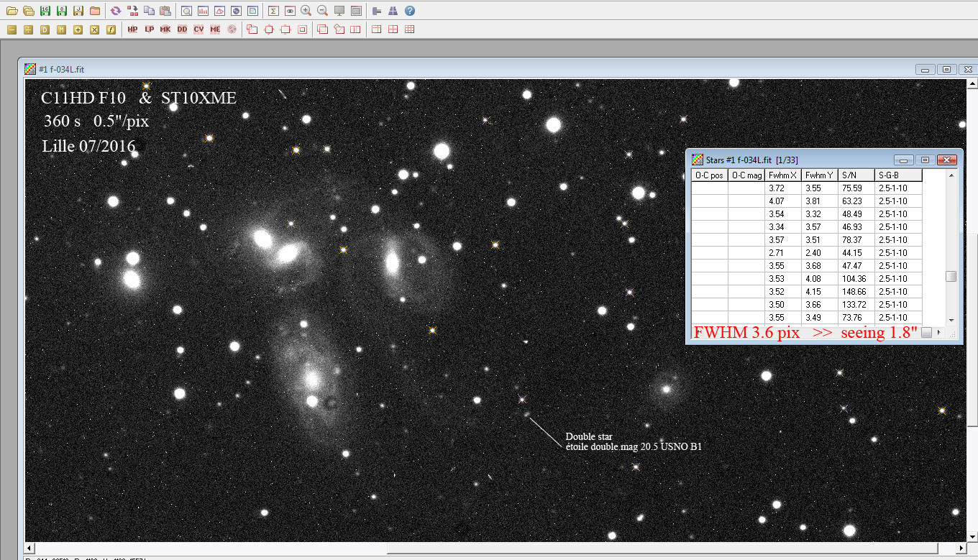Click the #1 f-034L.fit image window title
Image resolution: width=978 pixels, height=560 pixels.
pyautogui.click(x=61, y=69)
